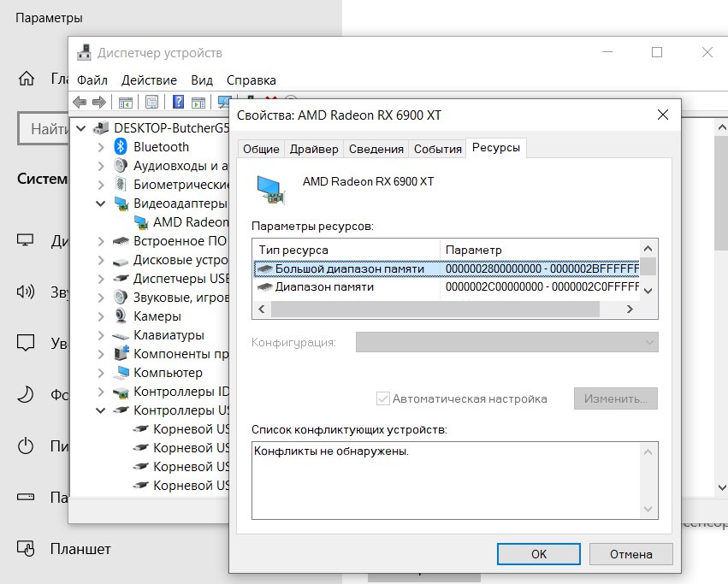Collapse the DESKTOP-ButcherG5 root node
The image size is (728, 584).
(x=80, y=128)
